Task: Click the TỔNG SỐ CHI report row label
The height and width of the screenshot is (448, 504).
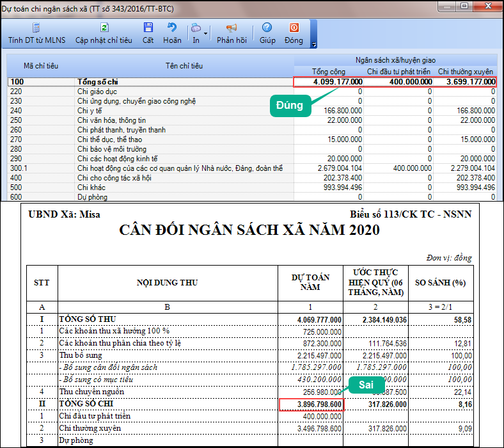Action: tap(86, 404)
